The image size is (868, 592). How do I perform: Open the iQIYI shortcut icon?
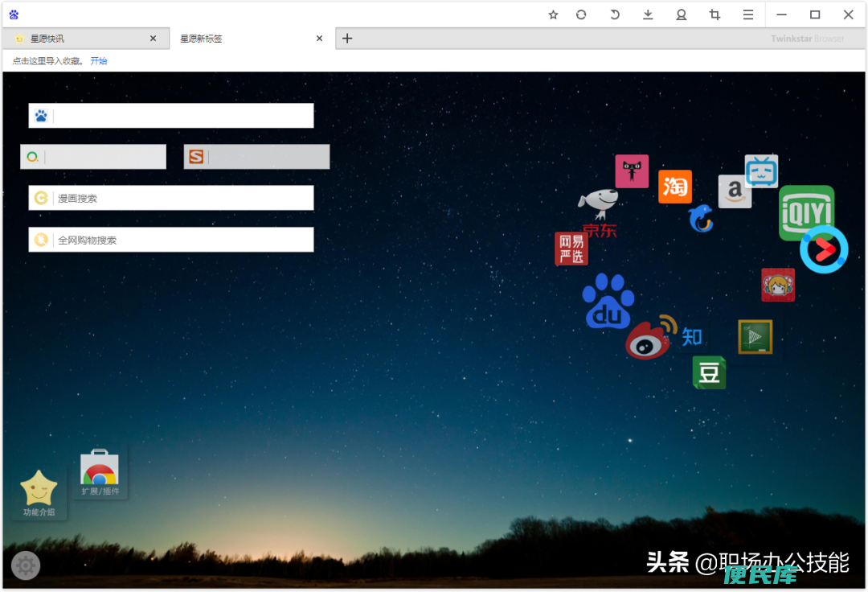click(x=807, y=212)
